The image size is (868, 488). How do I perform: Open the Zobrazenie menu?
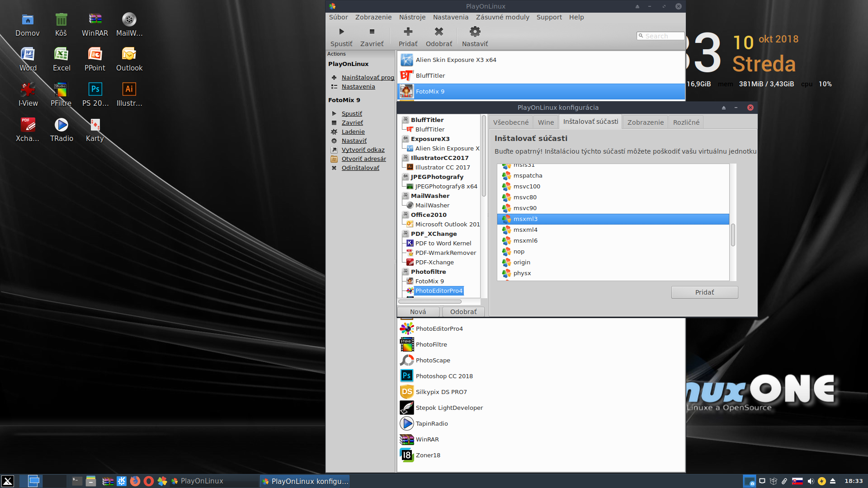(x=373, y=17)
